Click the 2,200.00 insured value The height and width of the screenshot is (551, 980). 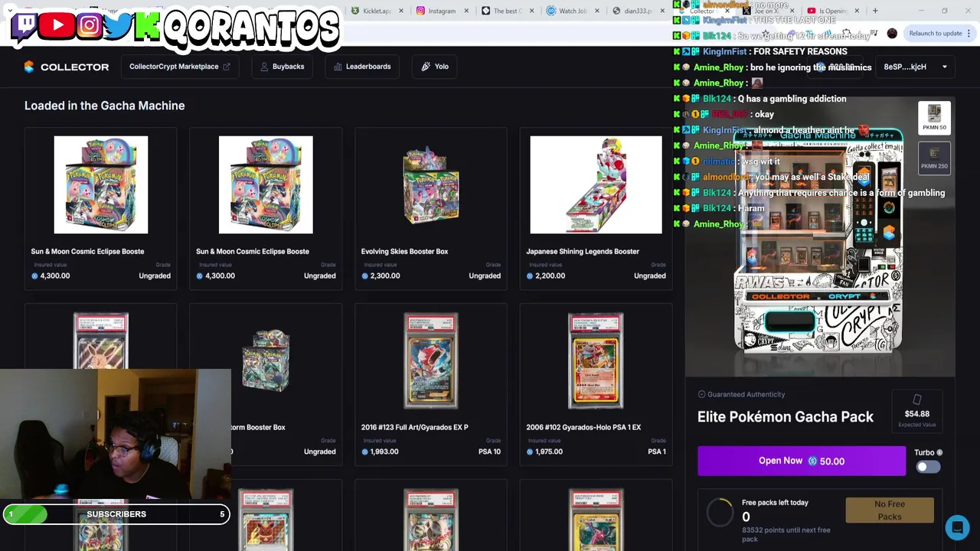click(550, 275)
